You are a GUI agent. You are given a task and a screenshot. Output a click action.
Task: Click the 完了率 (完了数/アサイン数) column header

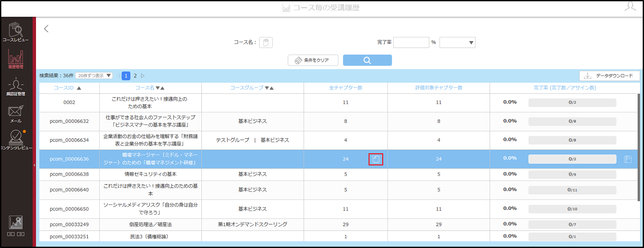(x=565, y=88)
